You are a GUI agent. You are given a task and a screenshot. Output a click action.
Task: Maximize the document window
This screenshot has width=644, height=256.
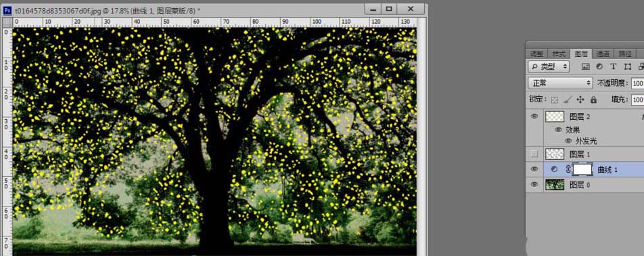389,9
